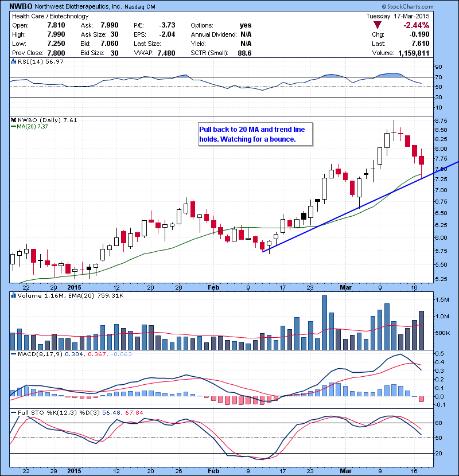Click the NWBO (Daily) 7.61 legend
459x476 pixels.
[48, 120]
